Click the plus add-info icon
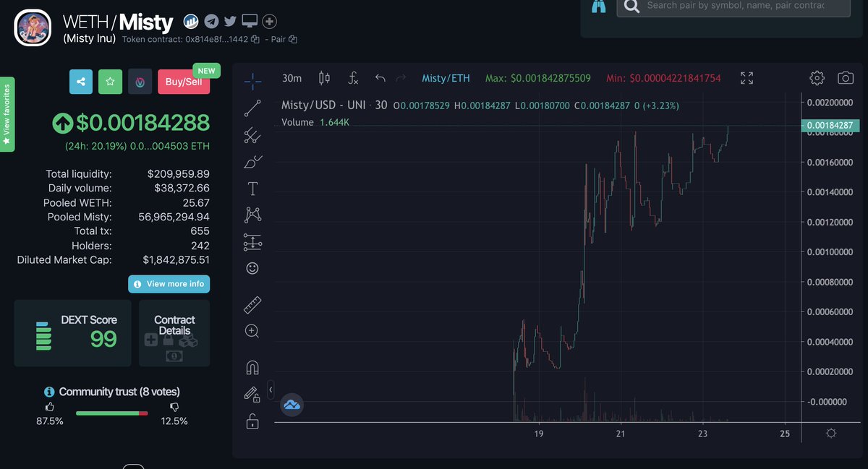 [x=269, y=21]
